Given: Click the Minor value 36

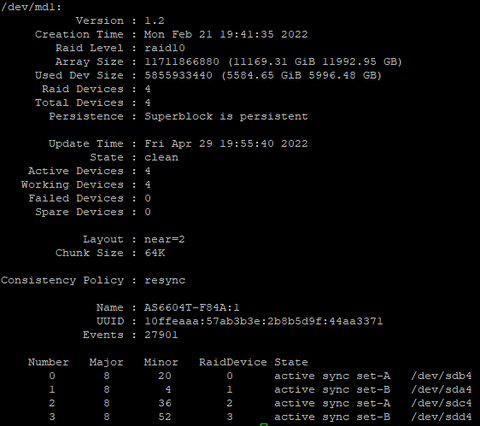Looking at the screenshot, I should [165, 403].
